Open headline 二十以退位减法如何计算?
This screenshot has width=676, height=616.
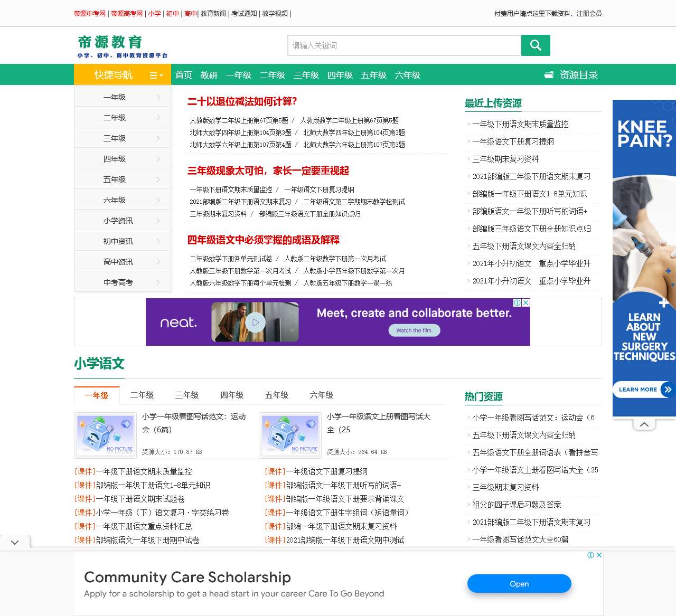coord(242,101)
